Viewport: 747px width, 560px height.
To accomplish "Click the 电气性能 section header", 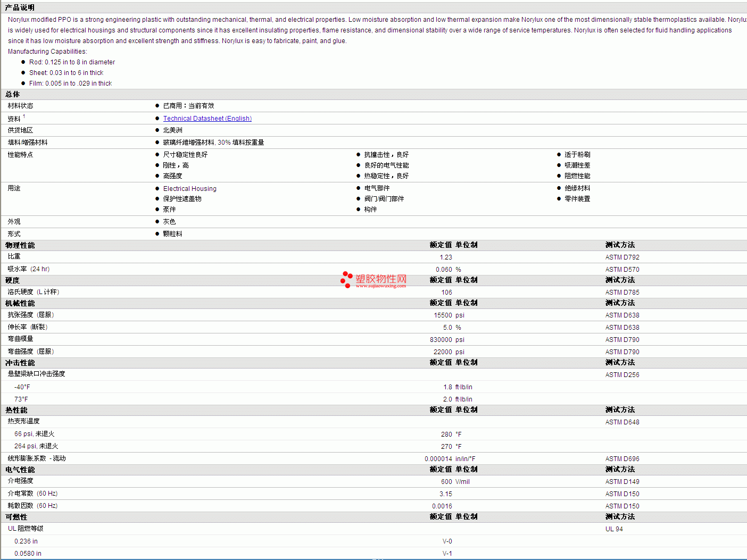I will 20,470.
